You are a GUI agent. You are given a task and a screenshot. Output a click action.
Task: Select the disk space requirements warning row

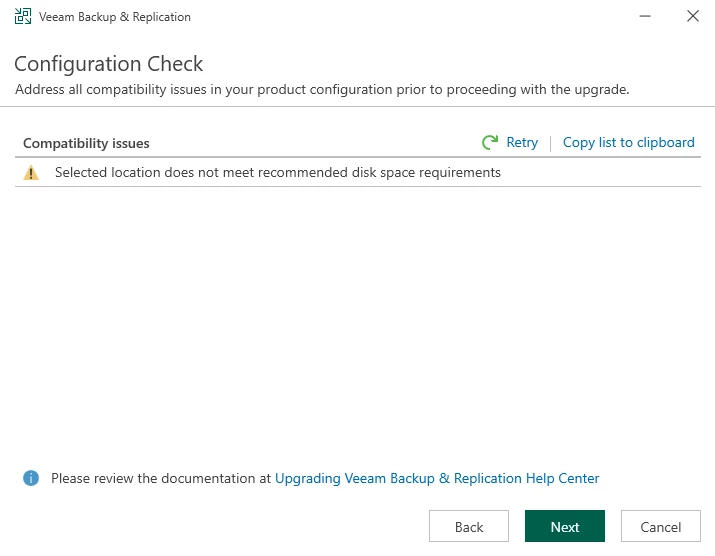click(358, 172)
